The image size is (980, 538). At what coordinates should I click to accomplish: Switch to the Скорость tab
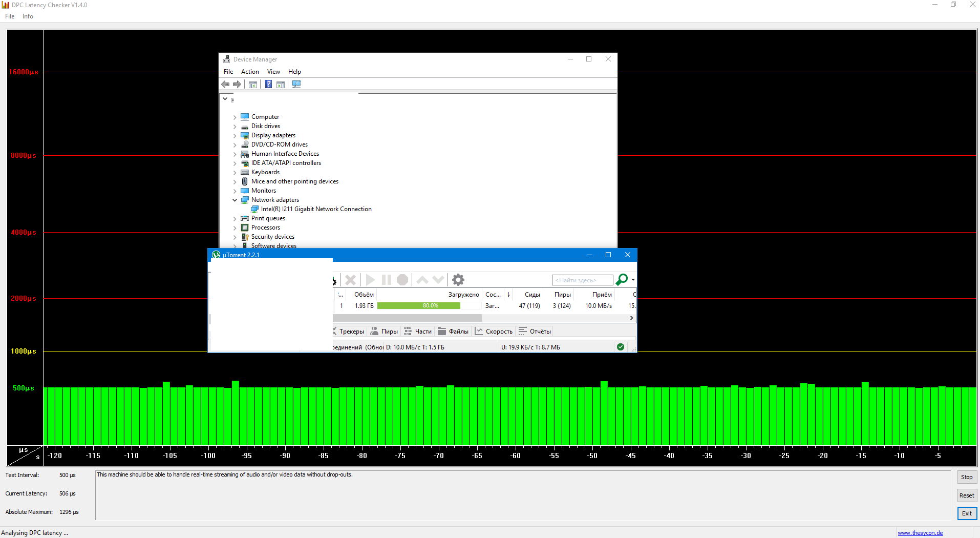pyautogui.click(x=494, y=332)
